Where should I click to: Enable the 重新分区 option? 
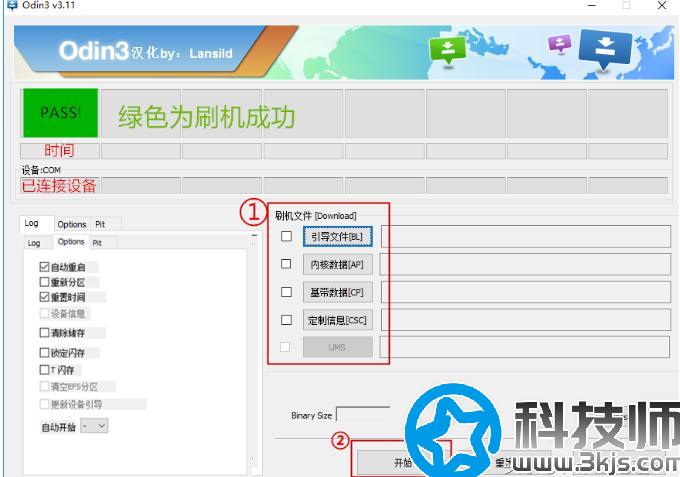(x=44, y=282)
